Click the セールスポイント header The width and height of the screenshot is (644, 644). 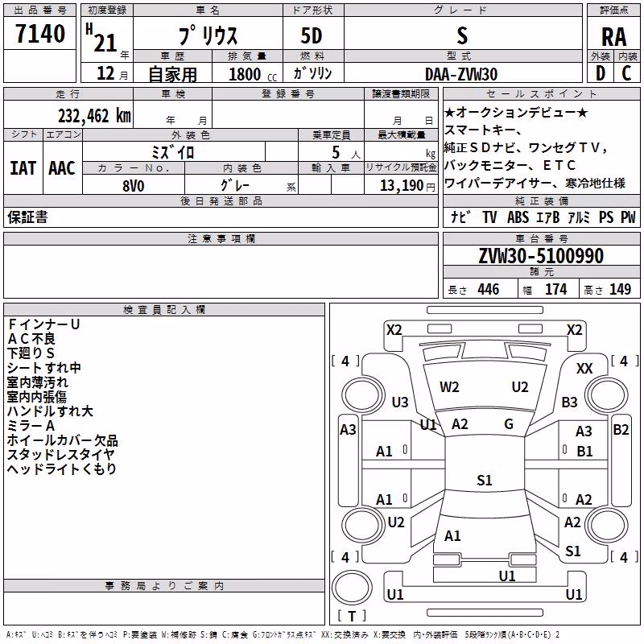pos(541,93)
